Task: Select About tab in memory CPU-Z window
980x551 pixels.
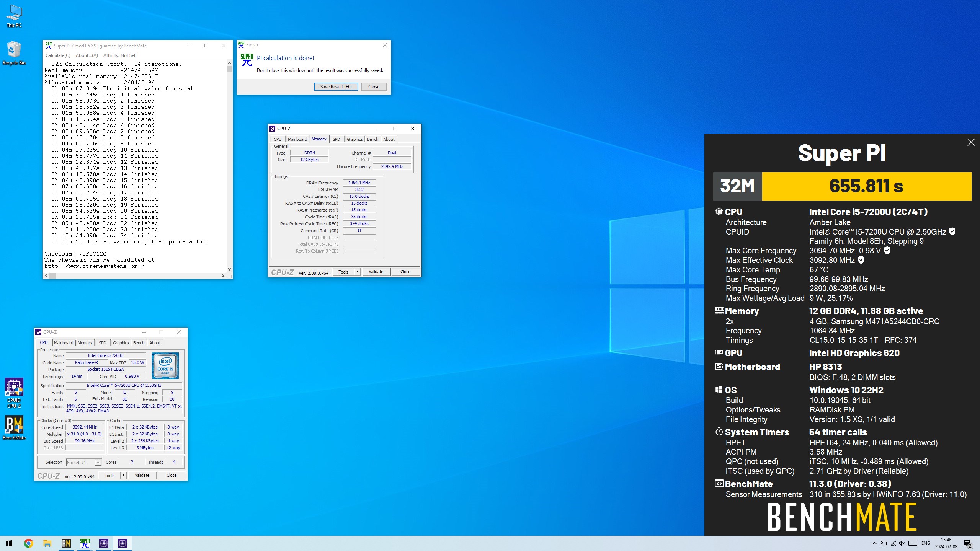Action: click(389, 139)
